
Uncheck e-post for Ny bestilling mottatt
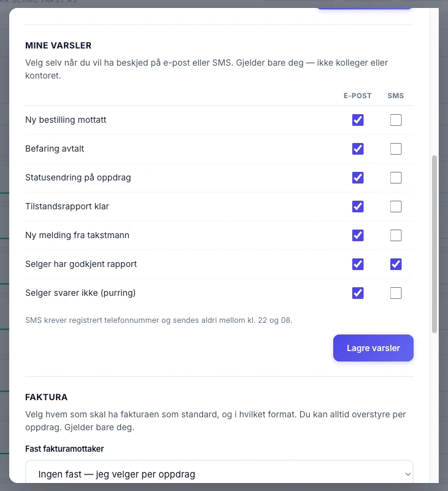358,120
